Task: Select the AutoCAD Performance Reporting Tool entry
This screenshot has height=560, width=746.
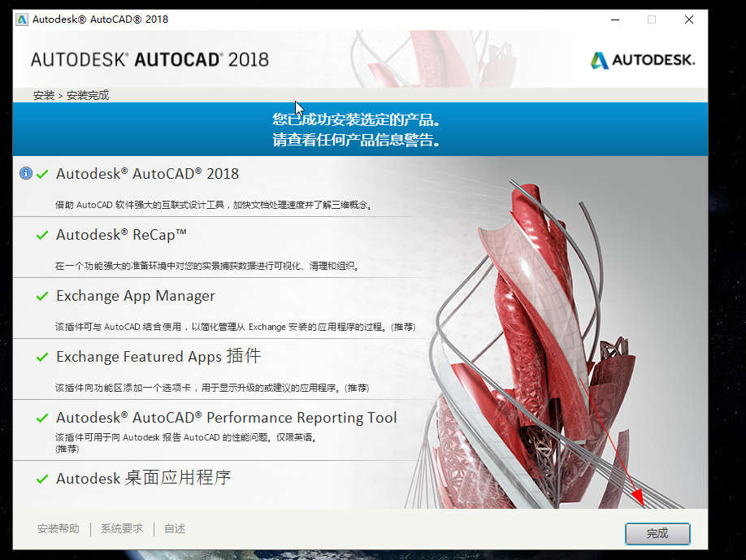Action: [x=226, y=418]
